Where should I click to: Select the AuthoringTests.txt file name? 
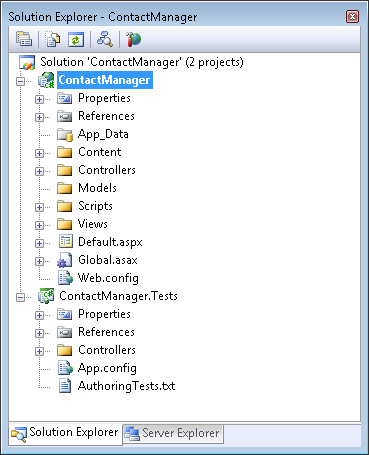[126, 386]
